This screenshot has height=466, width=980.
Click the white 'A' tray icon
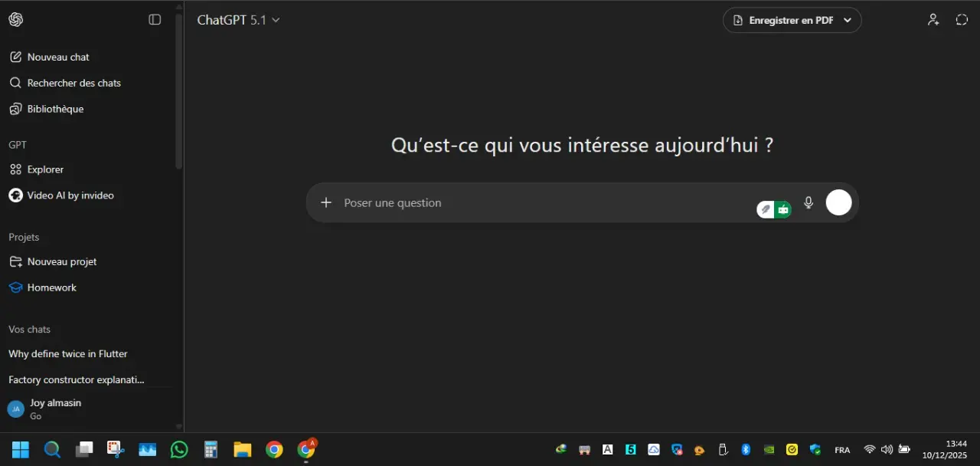click(608, 450)
